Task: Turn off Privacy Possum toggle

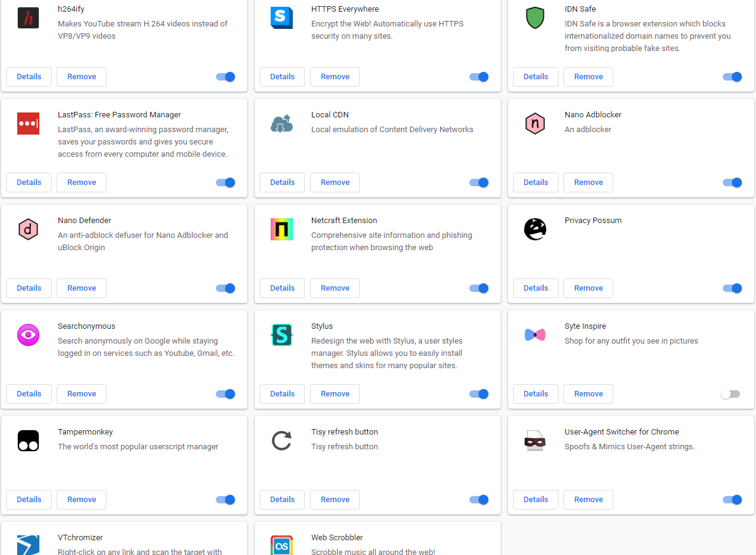Action: 733,288
